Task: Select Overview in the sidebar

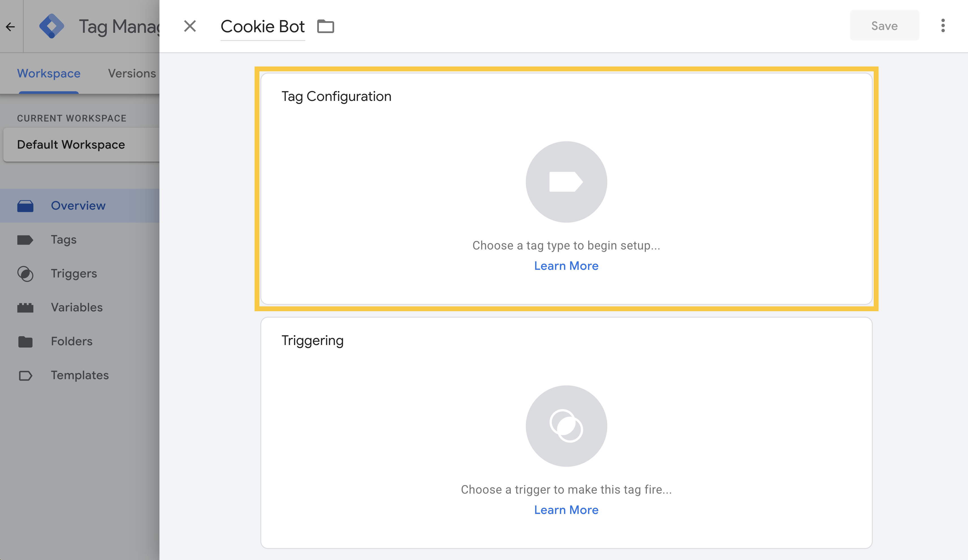Action: pyautogui.click(x=80, y=205)
